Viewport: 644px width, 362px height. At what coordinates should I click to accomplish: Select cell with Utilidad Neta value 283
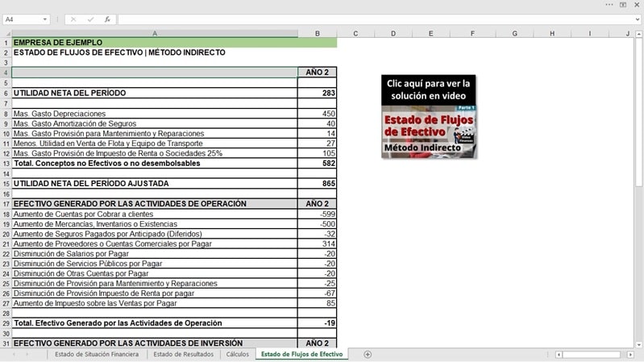point(317,93)
